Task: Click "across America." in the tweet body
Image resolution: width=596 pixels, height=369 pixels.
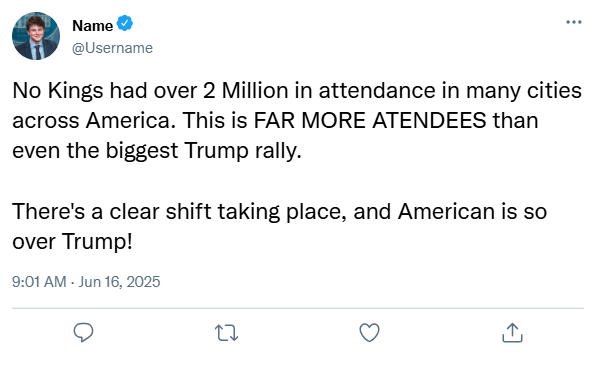Action: tap(94, 120)
